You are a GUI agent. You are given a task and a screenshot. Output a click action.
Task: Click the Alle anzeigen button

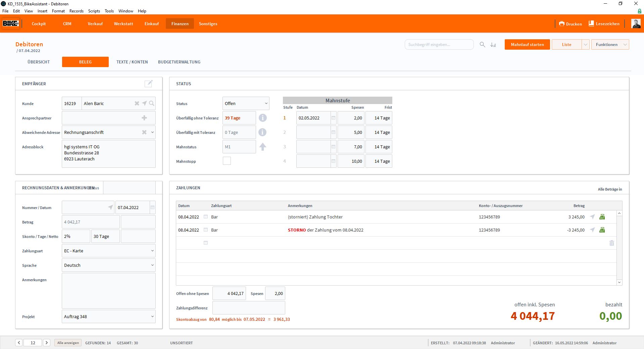click(68, 343)
